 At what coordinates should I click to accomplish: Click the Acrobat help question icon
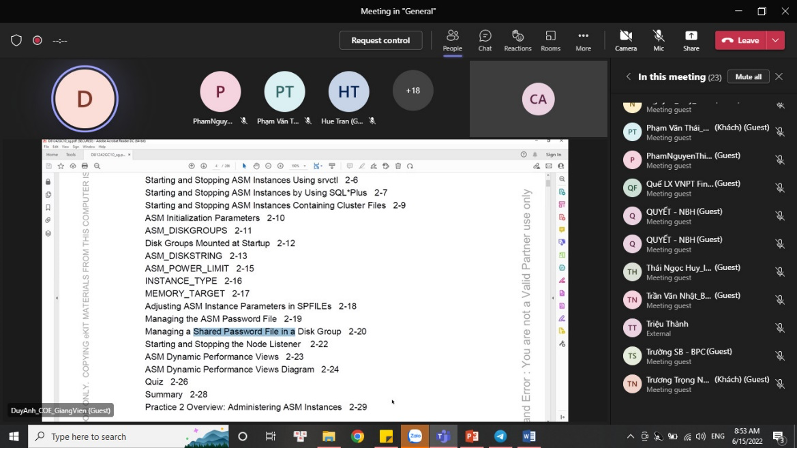(x=524, y=155)
